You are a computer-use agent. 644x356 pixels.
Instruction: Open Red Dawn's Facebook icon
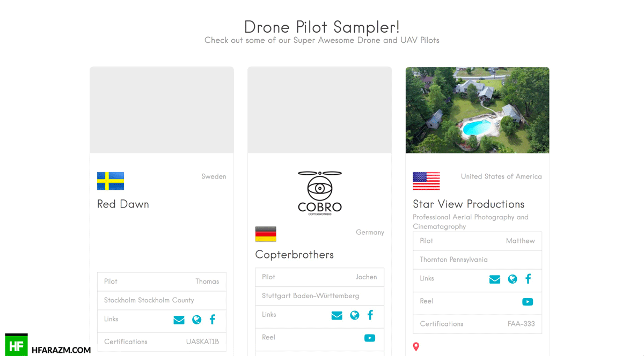[213, 320]
